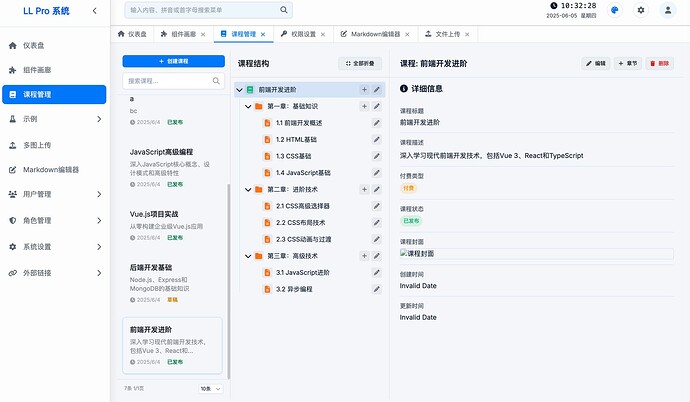Edit chapter 第三章: 高级技术
Image resolution: width=690 pixels, height=402 pixels.
(x=377, y=256)
